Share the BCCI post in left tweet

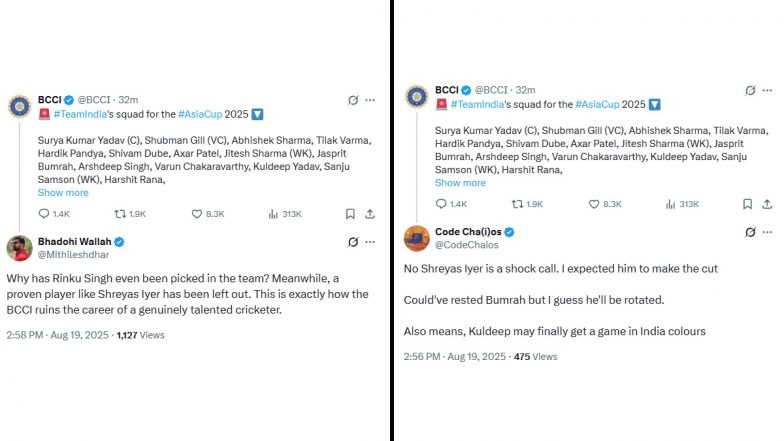[x=370, y=213]
